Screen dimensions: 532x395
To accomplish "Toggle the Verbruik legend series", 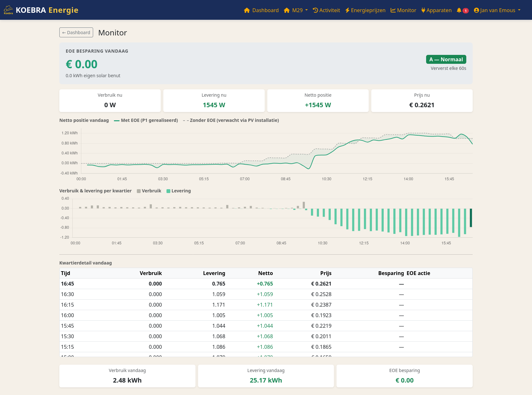I will (x=149, y=191).
